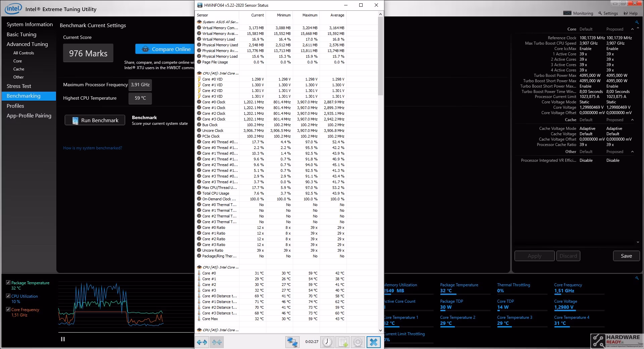Viewport: 644px width, 349px height.
Task: Click the Save button in tuning panel
Action: pos(626,256)
